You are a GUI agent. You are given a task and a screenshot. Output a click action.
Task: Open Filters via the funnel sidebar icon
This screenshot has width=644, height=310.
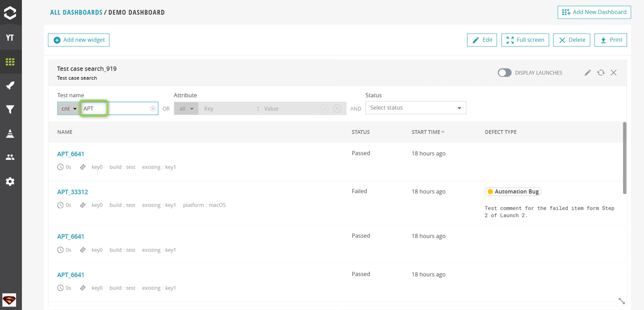11,110
